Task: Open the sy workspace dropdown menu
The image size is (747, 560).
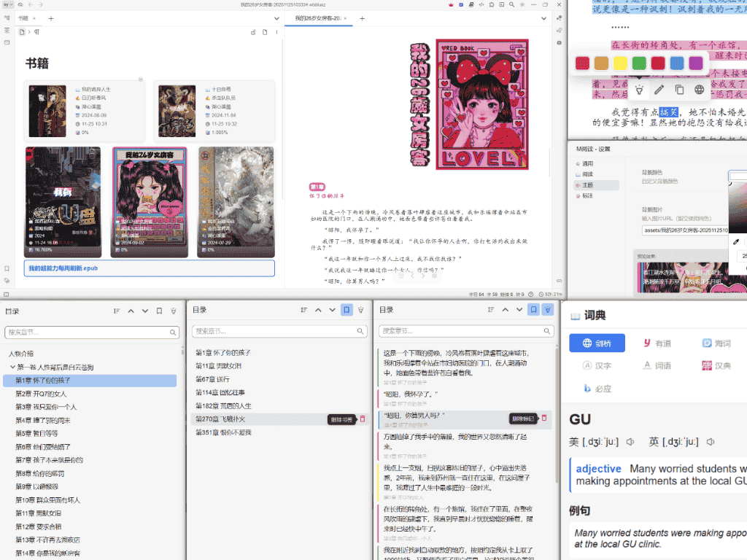Action: pyautogui.click(x=8, y=4)
